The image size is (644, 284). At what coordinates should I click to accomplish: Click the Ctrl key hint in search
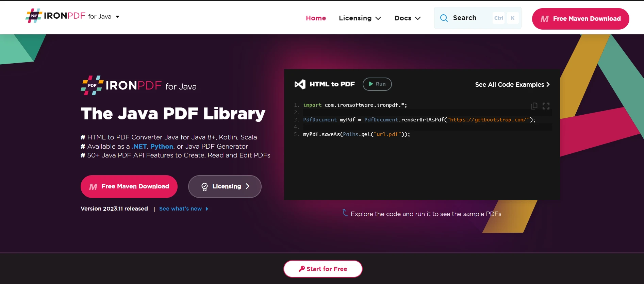(498, 18)
